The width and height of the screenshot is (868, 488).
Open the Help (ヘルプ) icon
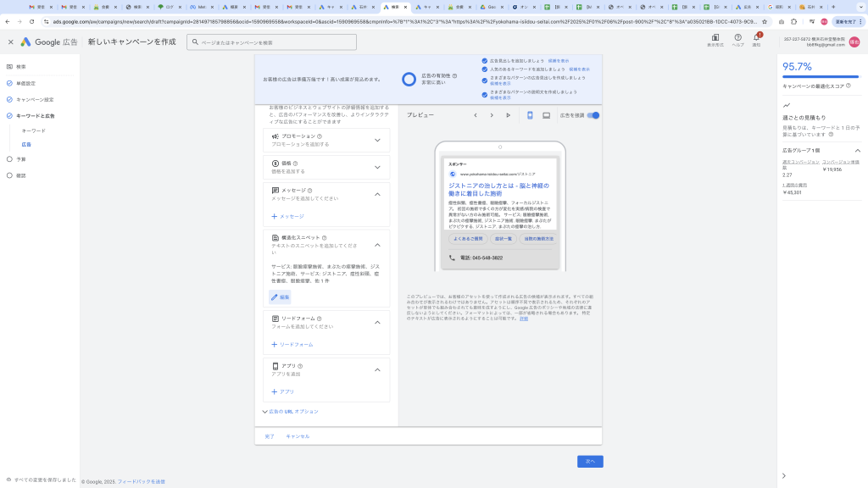tap(737, 38)
